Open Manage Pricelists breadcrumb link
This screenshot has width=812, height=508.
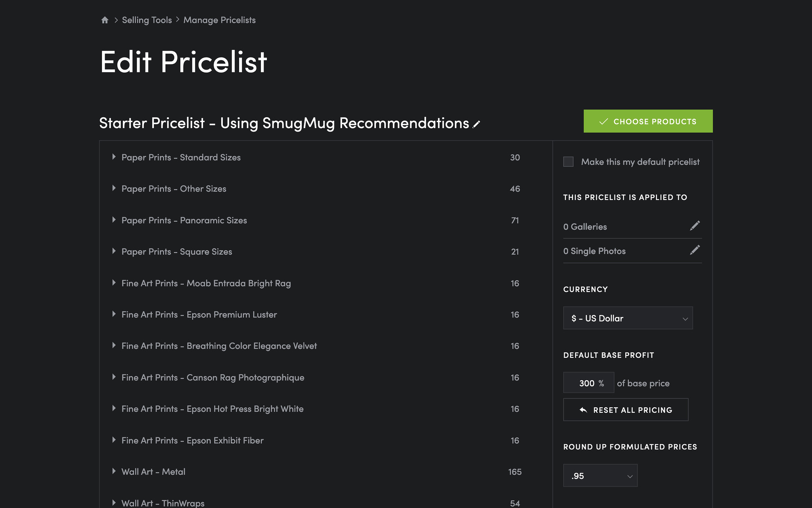pyautogui.click(x=219, y=20)
